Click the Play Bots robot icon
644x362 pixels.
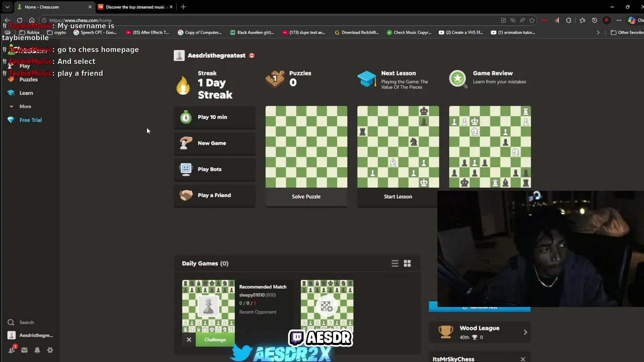point(186,169)
